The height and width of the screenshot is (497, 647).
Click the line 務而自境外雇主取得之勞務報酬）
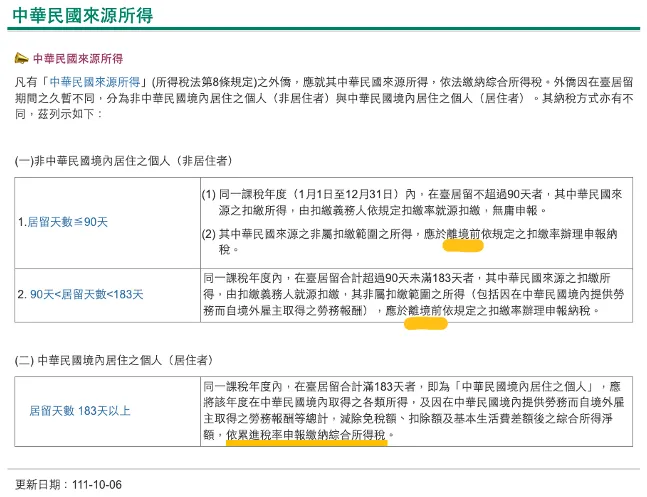pos(285,310)
